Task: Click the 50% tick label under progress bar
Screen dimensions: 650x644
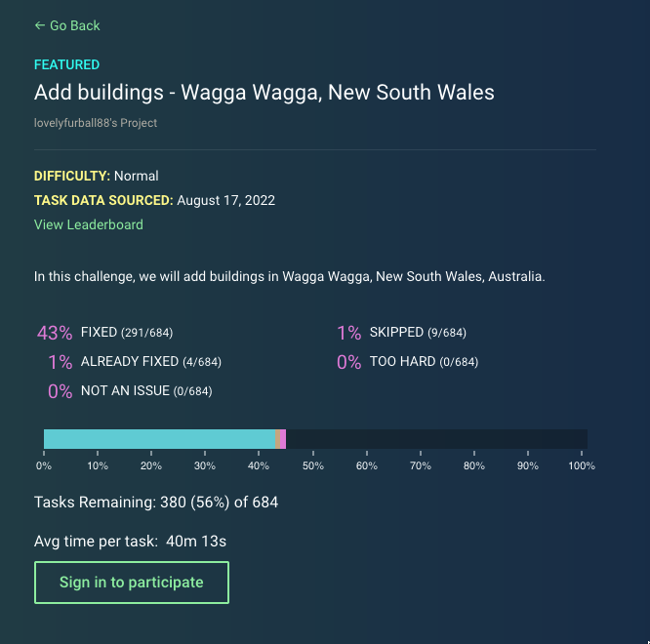Action: (312, 465)
